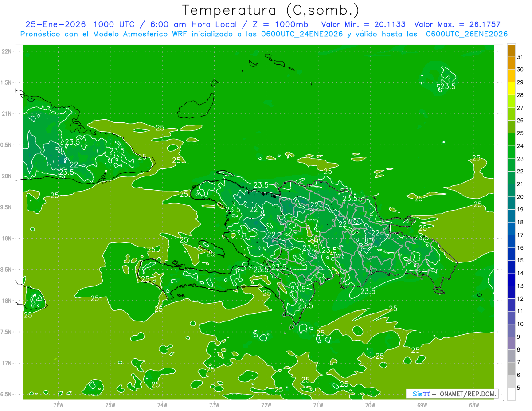This screenshot has width=532, height=411.
Task: Click the '69W' longitude axis label
Action: click(422, 405)
